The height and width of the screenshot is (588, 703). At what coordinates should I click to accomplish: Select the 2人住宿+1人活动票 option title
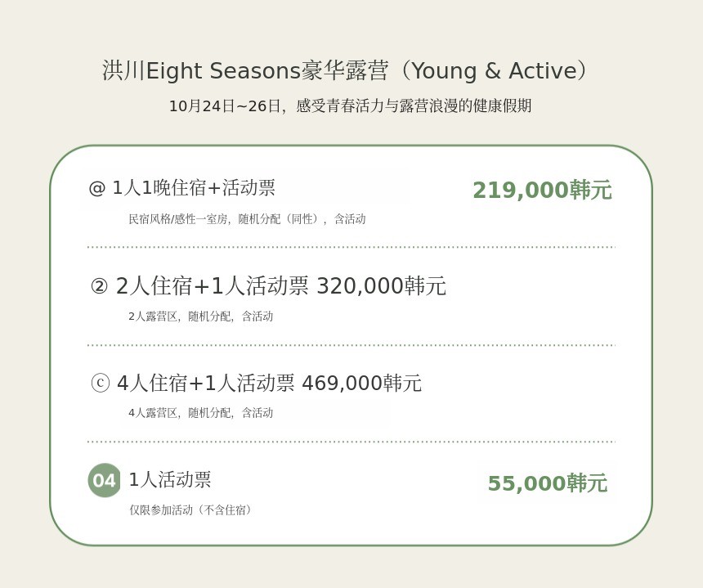coord(213,286)
